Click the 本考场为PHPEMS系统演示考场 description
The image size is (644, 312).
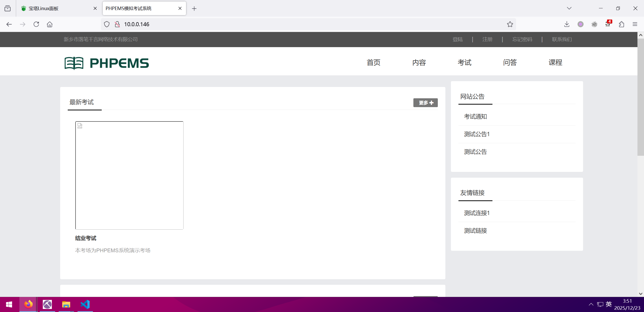(x=113, y=250)
